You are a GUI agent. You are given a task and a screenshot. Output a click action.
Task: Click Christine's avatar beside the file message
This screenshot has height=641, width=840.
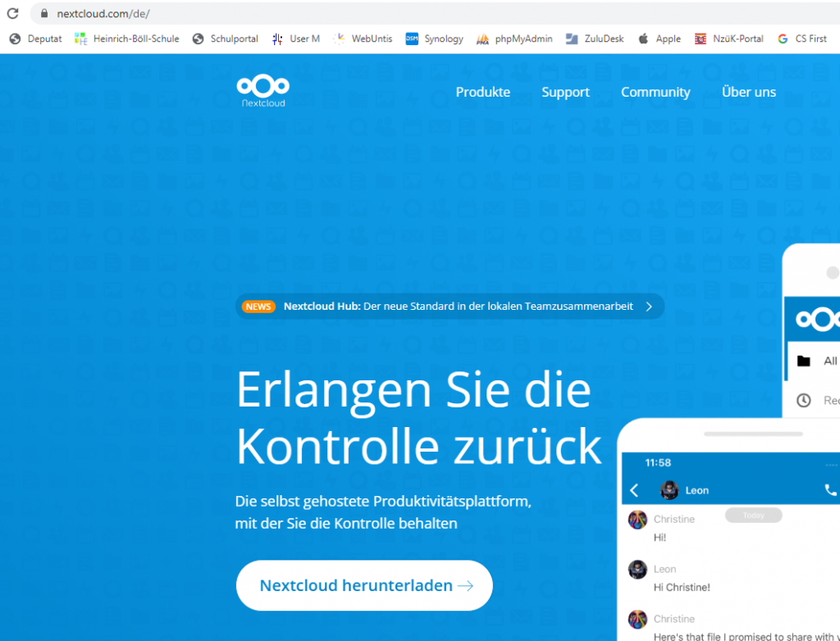637,619
